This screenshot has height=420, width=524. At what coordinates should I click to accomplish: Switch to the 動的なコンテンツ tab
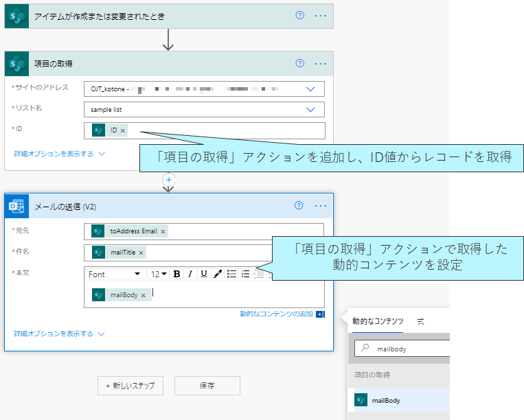(378, 321)
